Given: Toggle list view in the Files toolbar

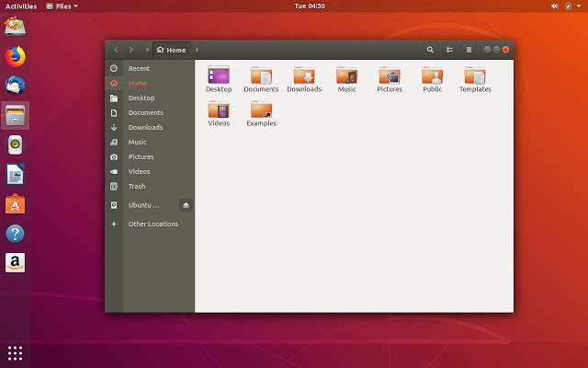Looking at the screenshot, I should click(x=449, y=50).
